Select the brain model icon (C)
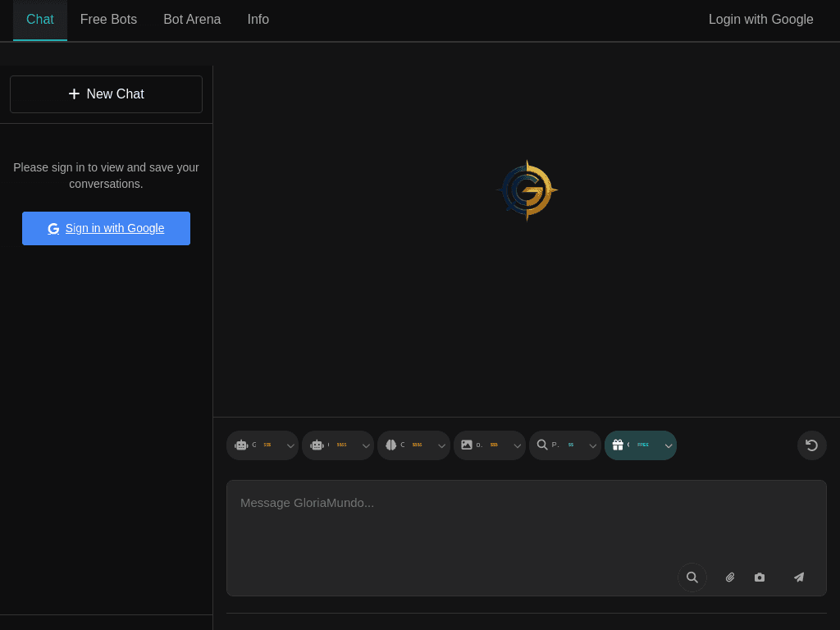Viewport: 840px width, 630px height. [x=391, y=445]
